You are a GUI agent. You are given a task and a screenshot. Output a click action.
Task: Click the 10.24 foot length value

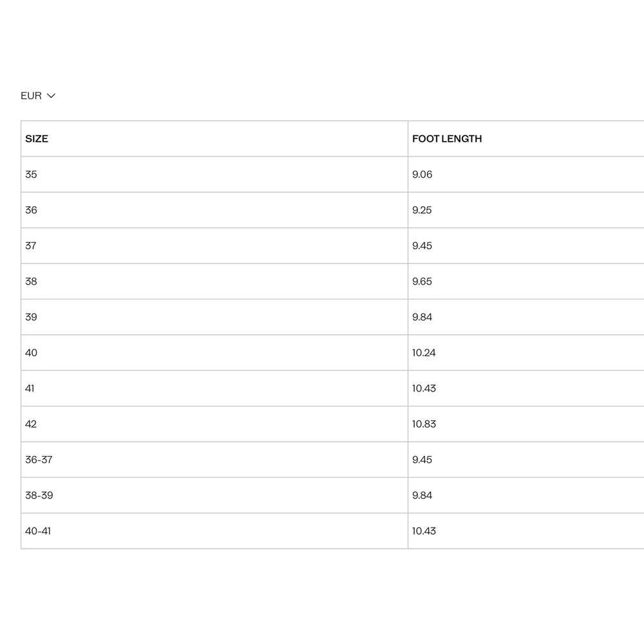(424, 353)
